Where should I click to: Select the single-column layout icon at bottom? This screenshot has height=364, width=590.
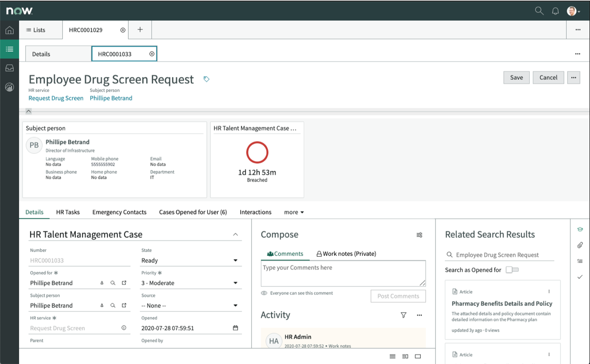(x=393, y=356)
